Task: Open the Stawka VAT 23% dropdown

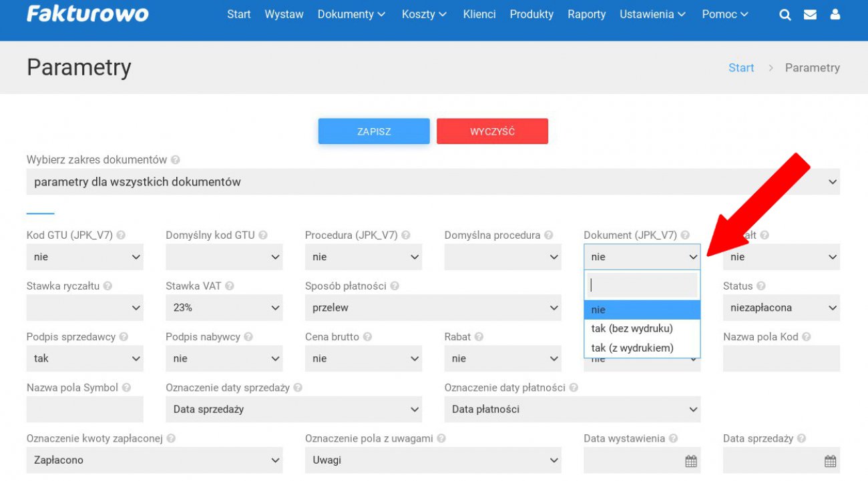Action: [x=224, y=308]
